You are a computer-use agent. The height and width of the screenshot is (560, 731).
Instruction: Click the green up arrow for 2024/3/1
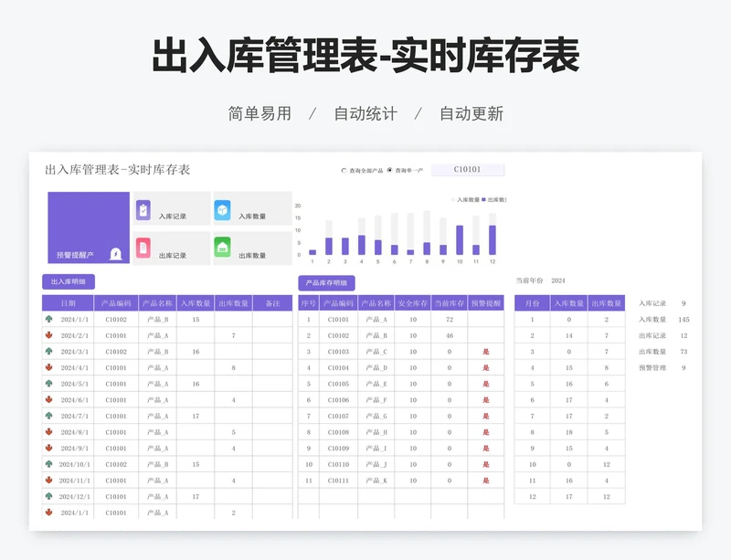tap(49, 351)
